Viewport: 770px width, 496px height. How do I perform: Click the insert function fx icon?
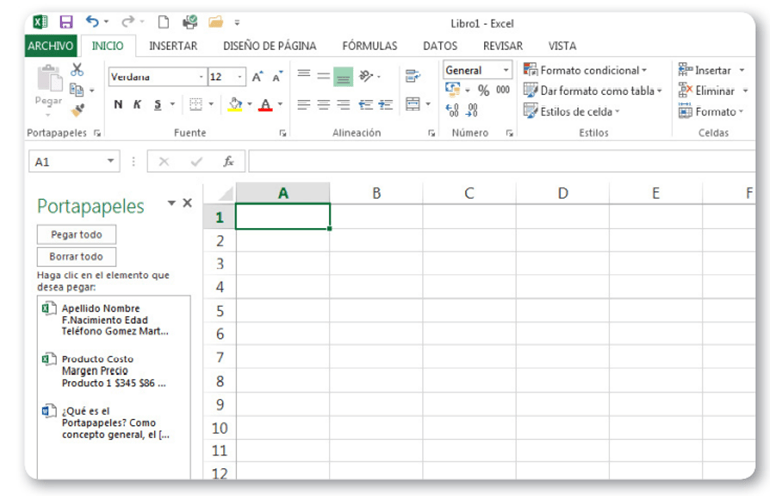[x=228, y=161]
